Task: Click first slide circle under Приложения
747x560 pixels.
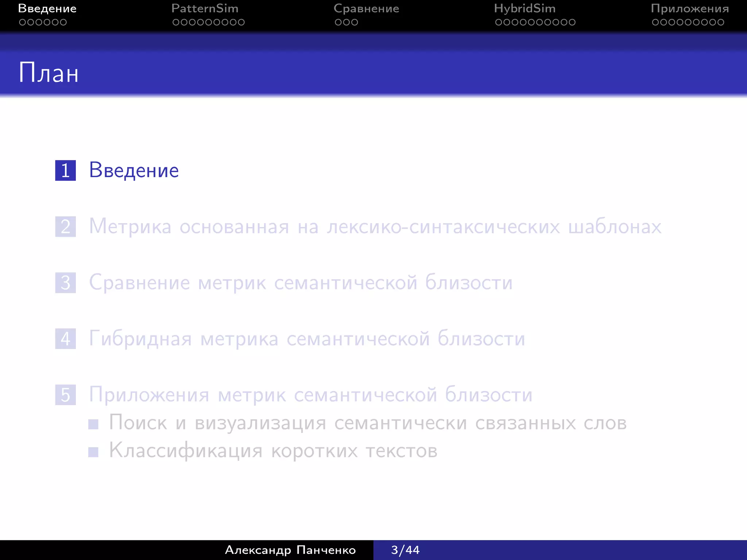Action: point(656,22)
